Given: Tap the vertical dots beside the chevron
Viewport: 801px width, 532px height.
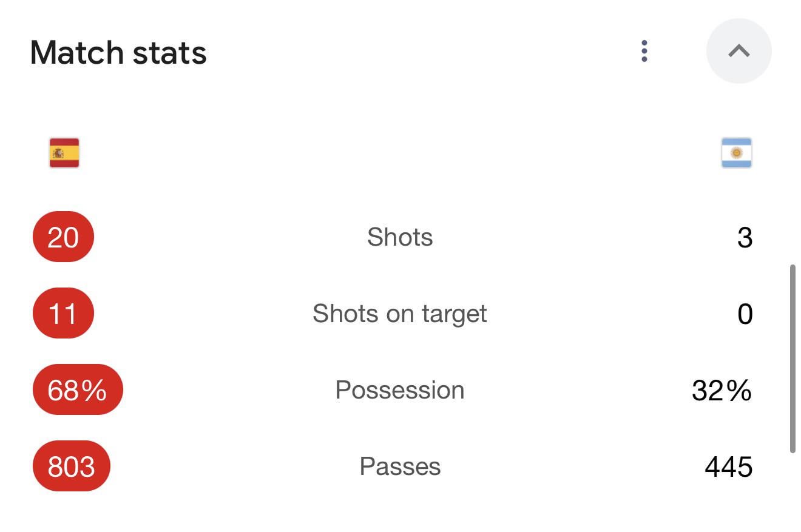Looking at the screenshot, I should pyautogui.click(x=644, y=52).
